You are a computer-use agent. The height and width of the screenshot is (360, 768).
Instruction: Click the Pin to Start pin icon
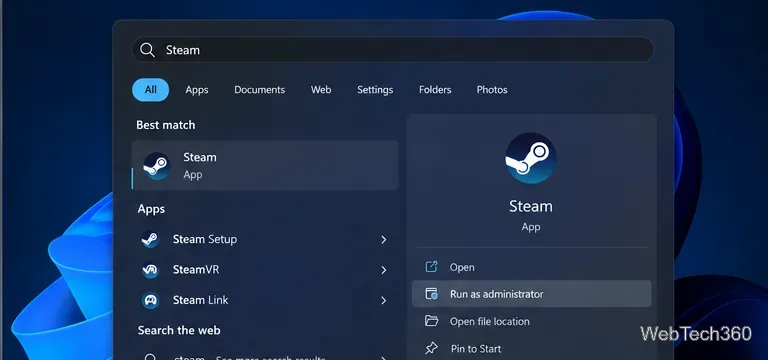coord(431,348)
